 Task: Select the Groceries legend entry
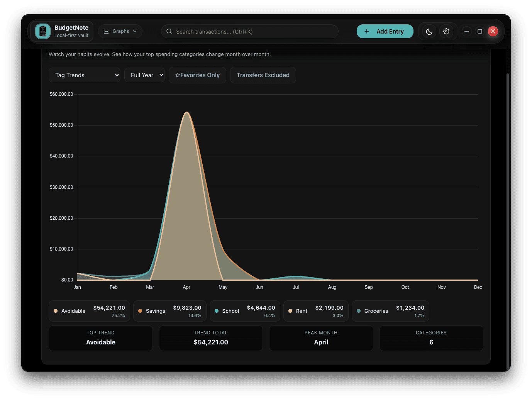pyautogui.click(x=390, y=311)
